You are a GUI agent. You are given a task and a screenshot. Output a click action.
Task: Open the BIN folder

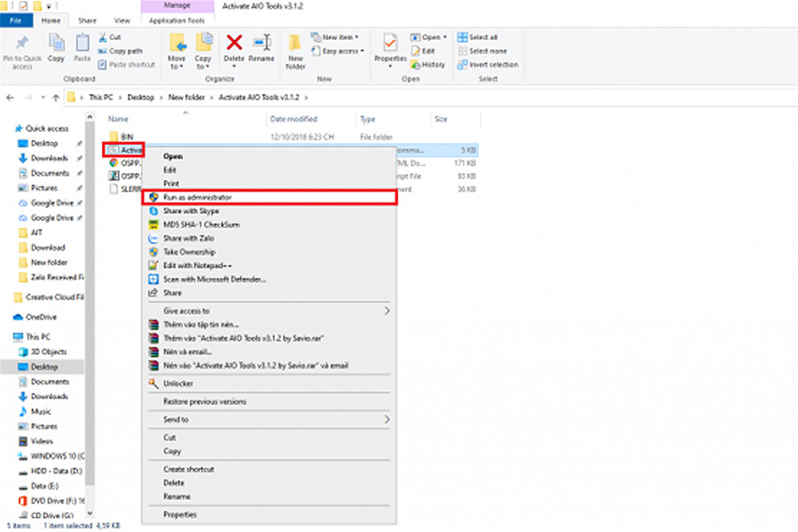[x=126, y=137]
